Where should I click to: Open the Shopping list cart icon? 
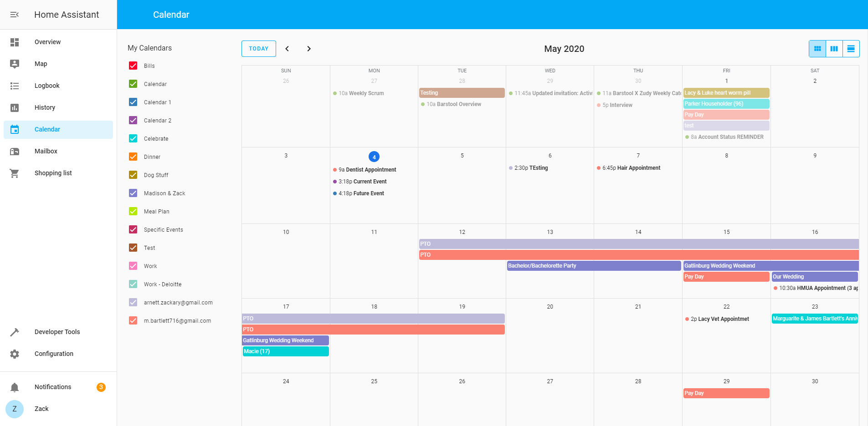[x=15, y=173]
